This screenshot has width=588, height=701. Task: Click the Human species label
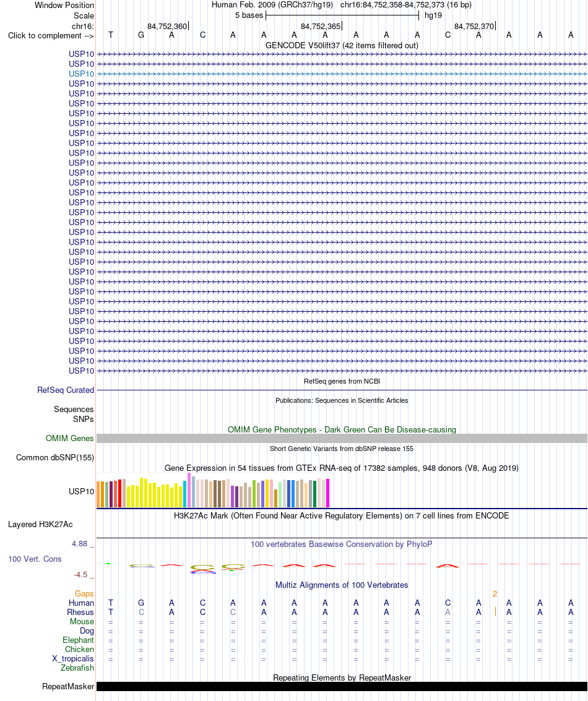click(81, 603)
